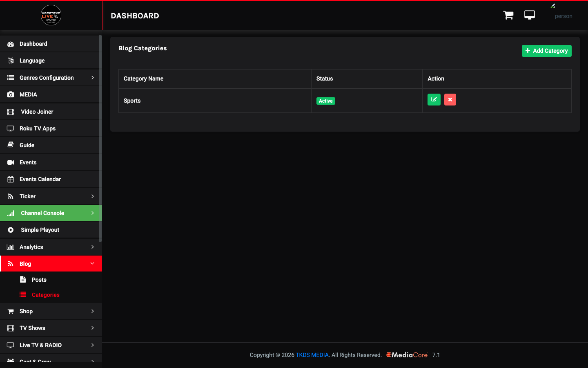This screenshot has height=368, width=588.
Task: Click the Categories list icon
Action: tap(23, 294)
